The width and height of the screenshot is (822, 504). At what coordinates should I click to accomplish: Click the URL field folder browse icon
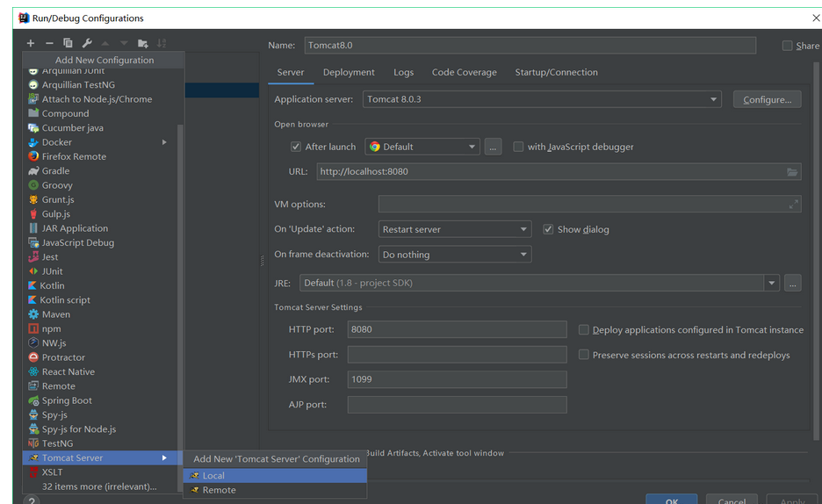[x=792, y=172]
